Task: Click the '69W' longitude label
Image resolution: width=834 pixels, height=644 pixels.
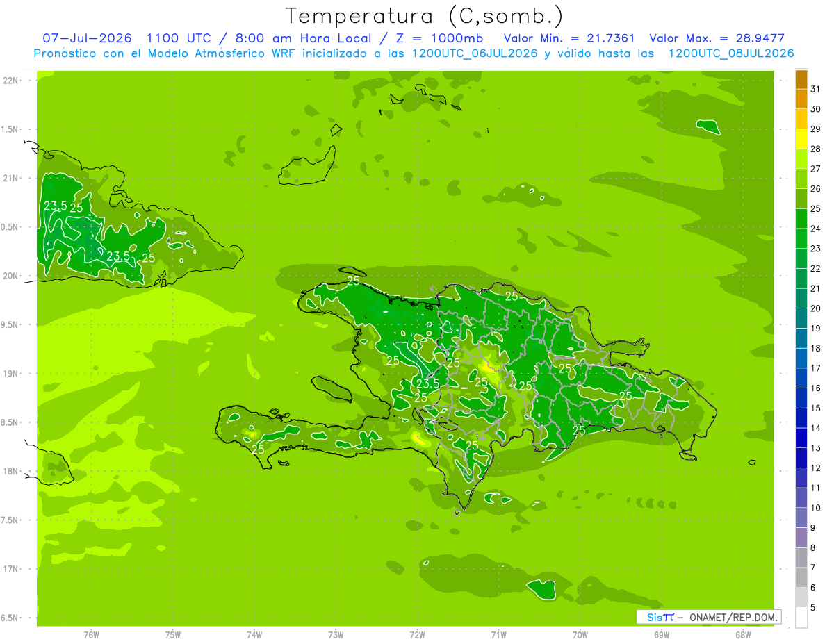Action: tap(662, 635)
